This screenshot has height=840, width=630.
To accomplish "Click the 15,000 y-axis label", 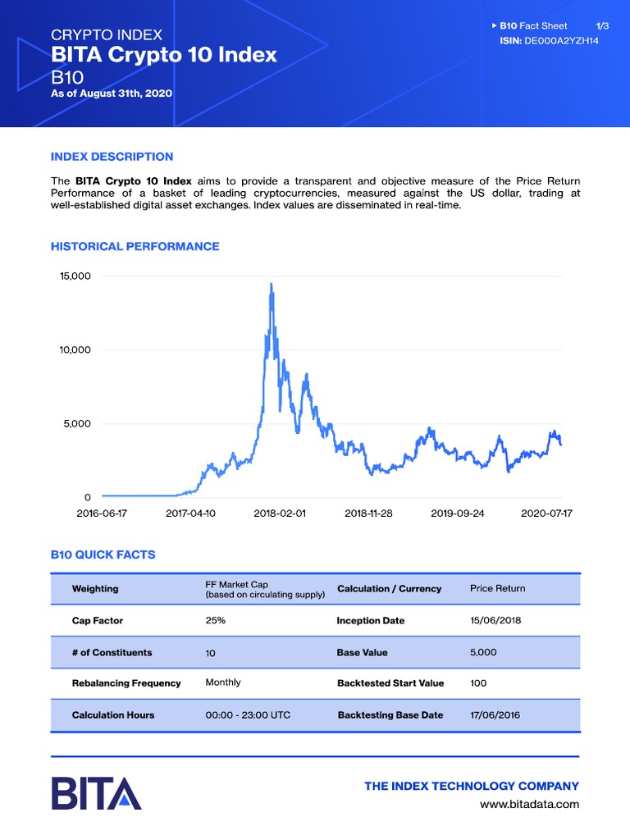I will (75, 276).
